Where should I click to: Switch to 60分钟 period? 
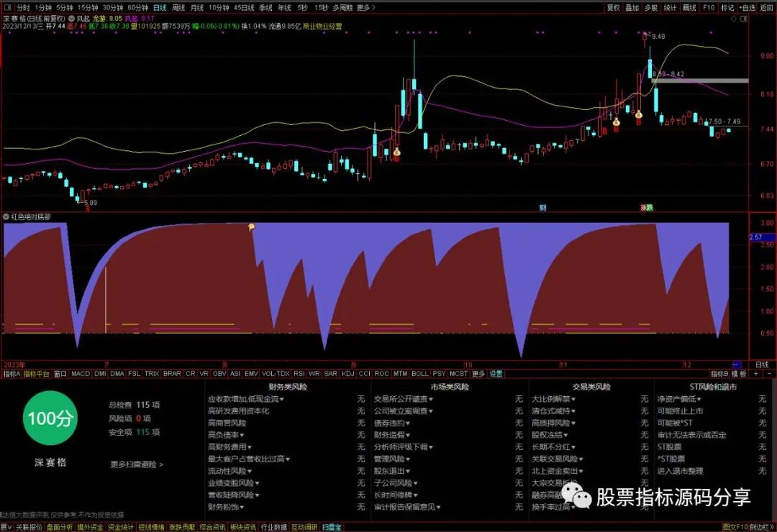point(137,7)
